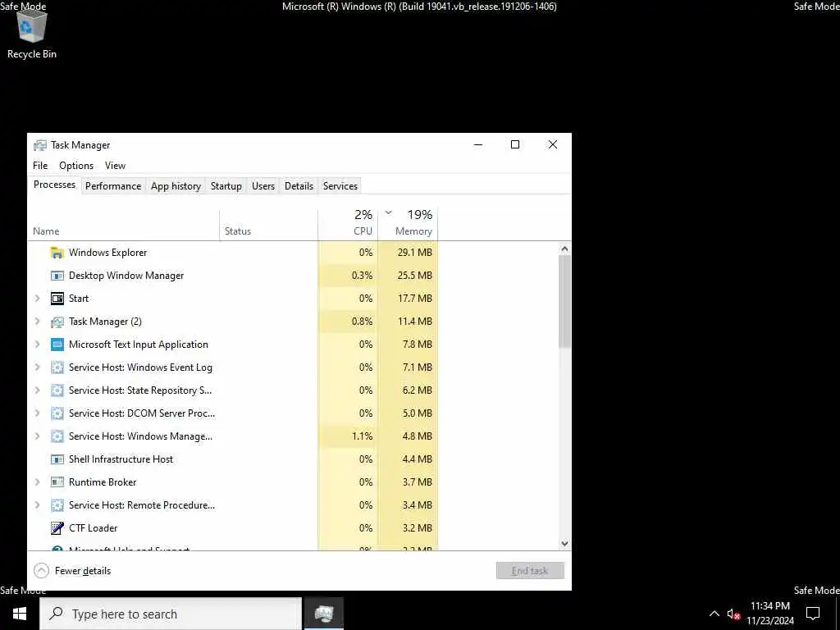840x630 pixels.
Task: Show hidden icons in system tray
Action: click(x=714, y=614)
